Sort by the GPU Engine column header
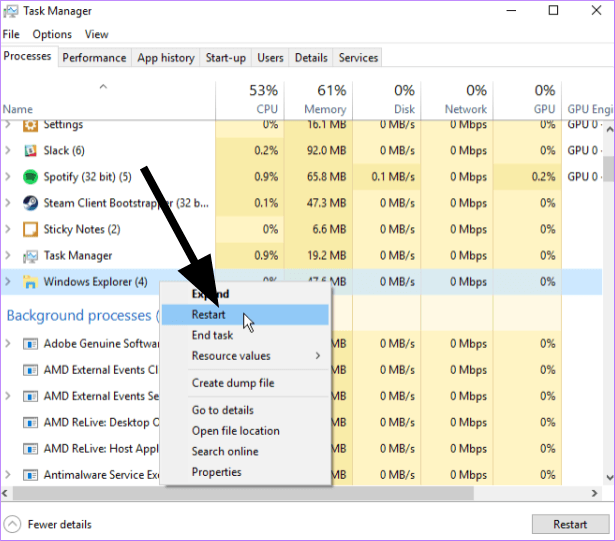The image size is (615, 541). [x=588, y=100]
